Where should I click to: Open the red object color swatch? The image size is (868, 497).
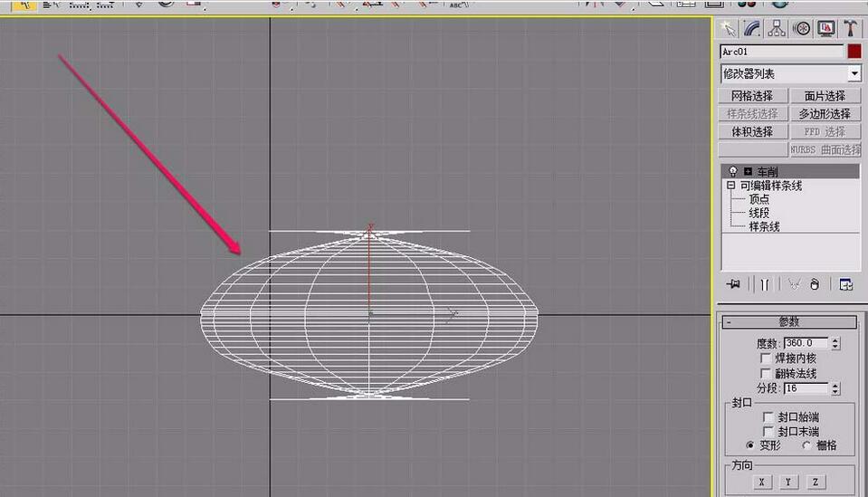click(x=854, y=52)
